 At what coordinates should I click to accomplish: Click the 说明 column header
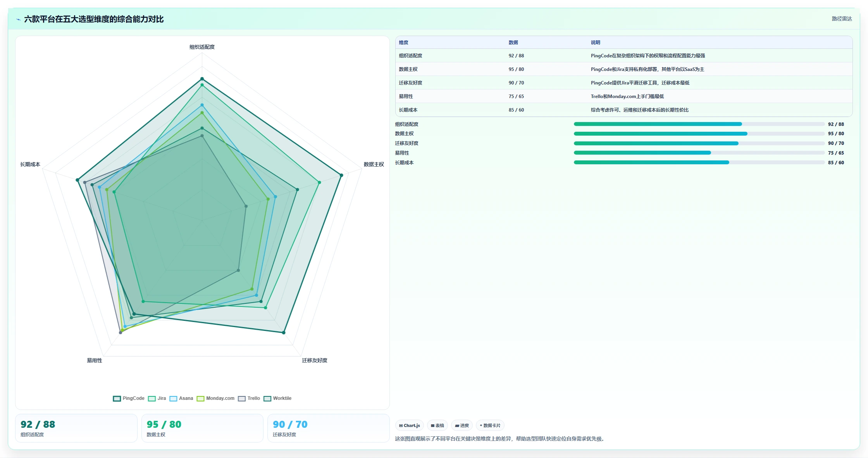[x=595, y=43]
